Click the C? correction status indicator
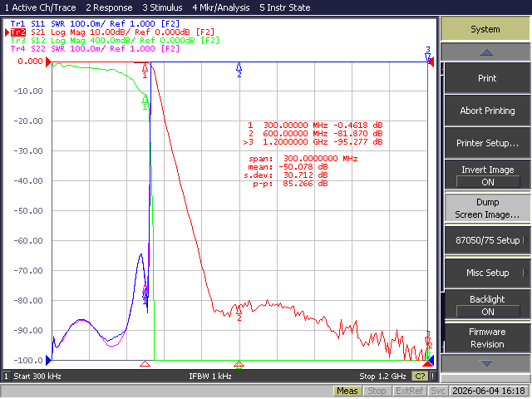 click(x=420, y=377)
